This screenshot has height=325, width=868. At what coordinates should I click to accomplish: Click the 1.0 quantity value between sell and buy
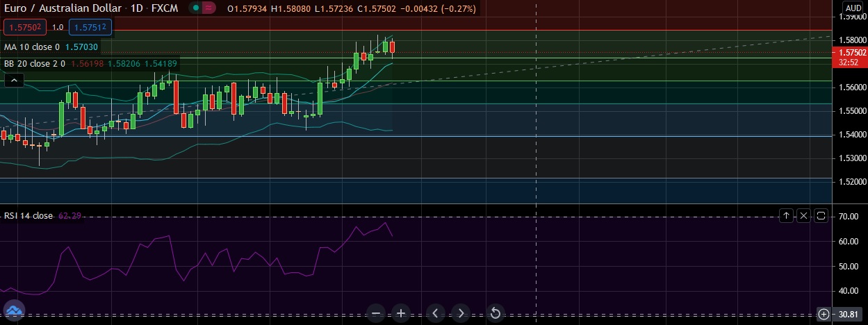(x=58, y=27)
